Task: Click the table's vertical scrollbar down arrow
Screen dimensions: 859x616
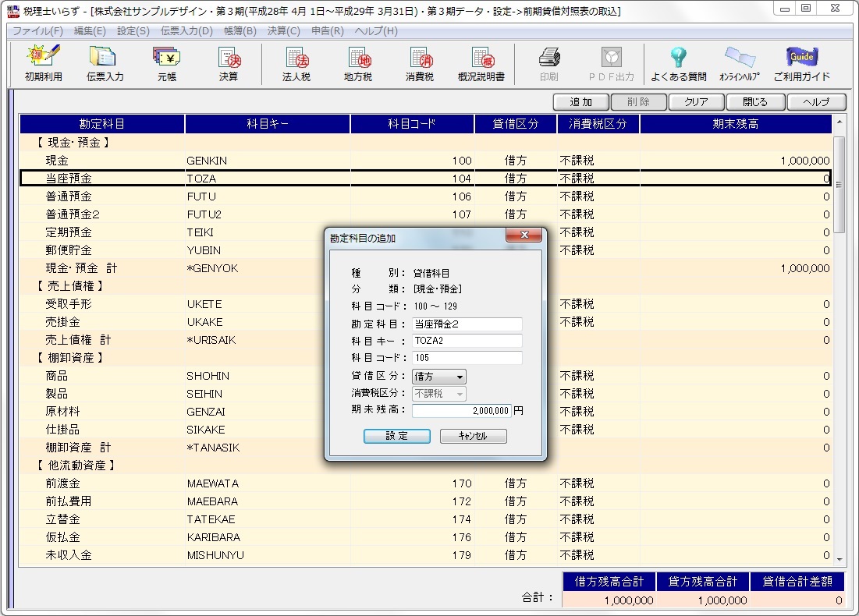Action: [x=839, y=559]
